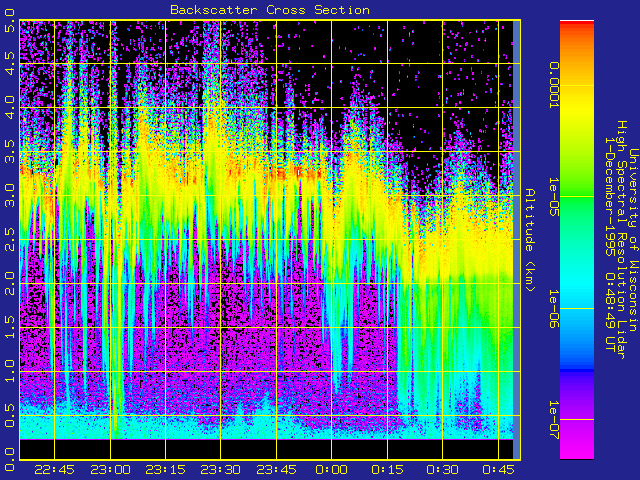Click the 1.5 altitude axis label
This screenshot has height=480, width=640.
tap(9, 327)
